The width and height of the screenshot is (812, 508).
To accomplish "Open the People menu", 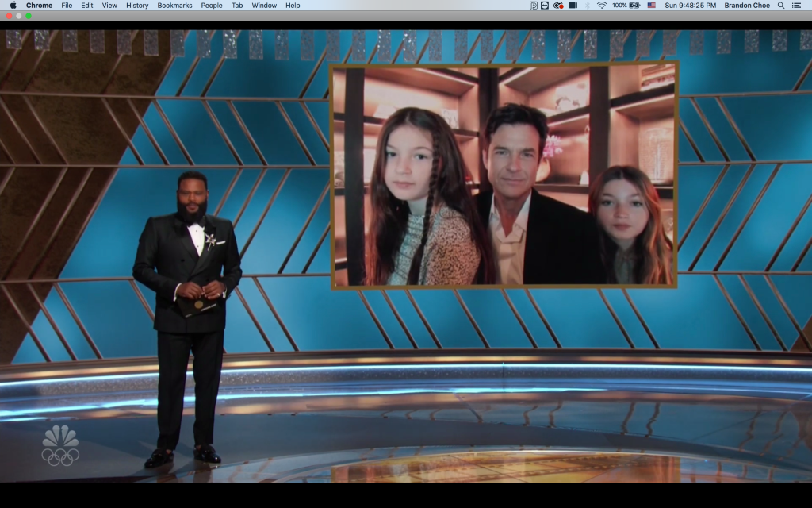I will pos(212,6).
